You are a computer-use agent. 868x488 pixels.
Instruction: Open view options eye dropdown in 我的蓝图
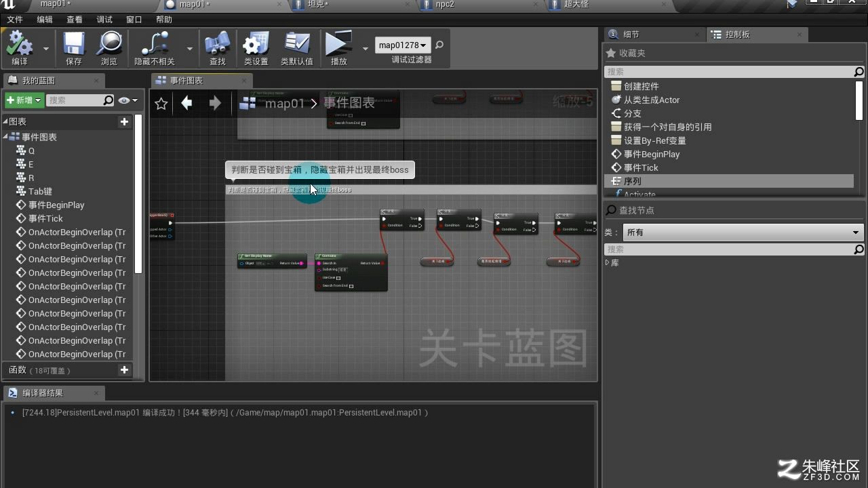coord(127,100)
